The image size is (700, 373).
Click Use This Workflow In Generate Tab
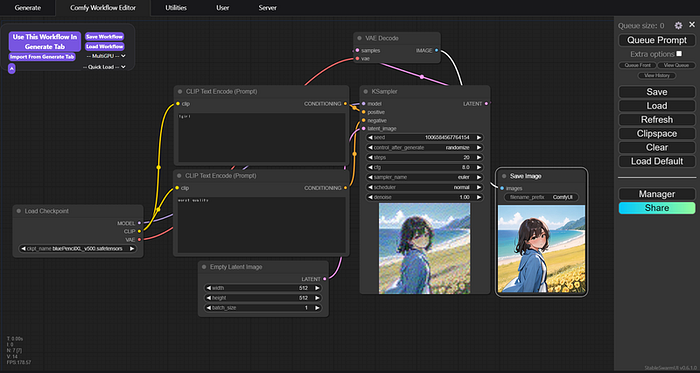45,41
